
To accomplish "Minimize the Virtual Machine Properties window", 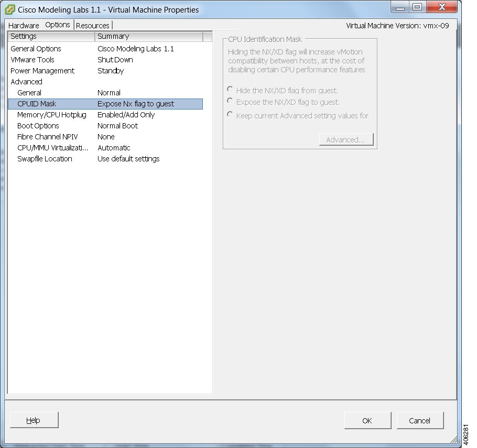I will tap(400, 7).
